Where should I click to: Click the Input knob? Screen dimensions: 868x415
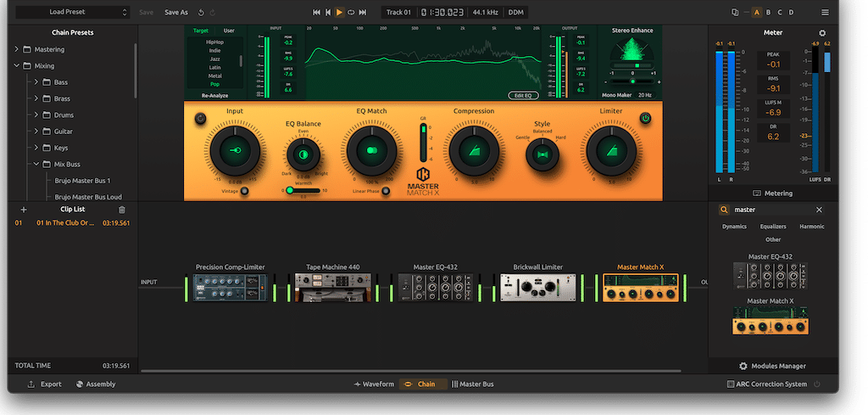[234, 150]
